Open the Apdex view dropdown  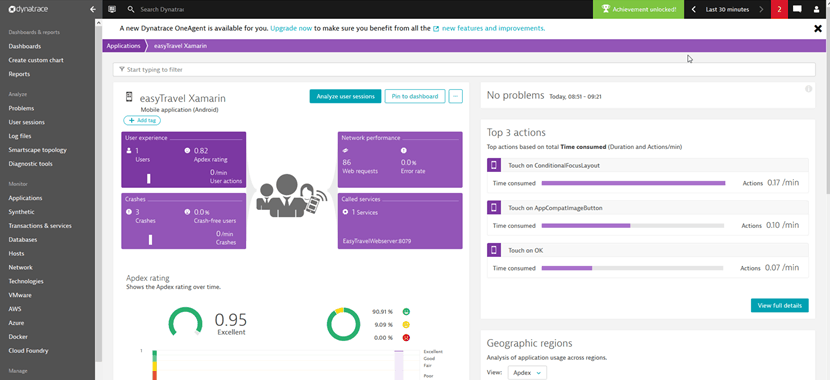pyautogui.click(x=527, y=373)
